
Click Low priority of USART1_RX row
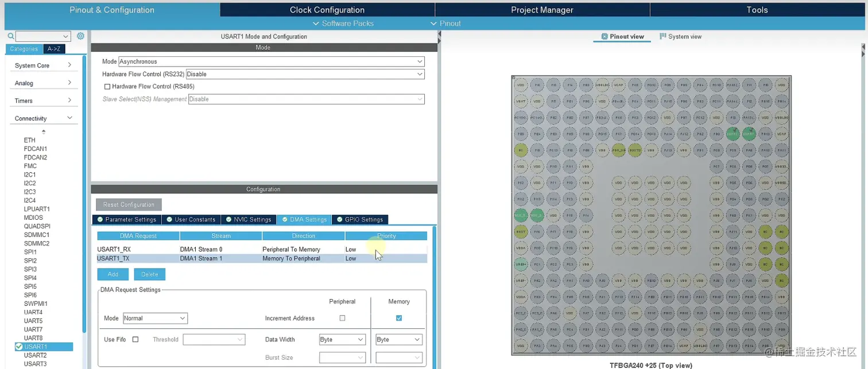(351, 250)
